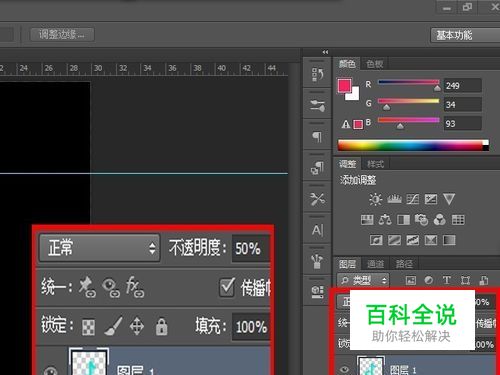This screenshot has width=500, height=375.
Task: Filter layers by pixel layers
Action: (411, 280)
